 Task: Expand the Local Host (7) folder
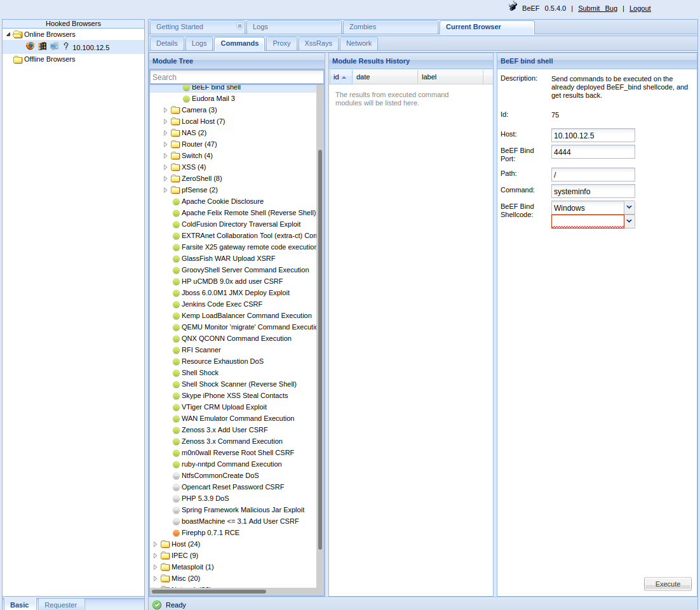click(x=165, y=121)
